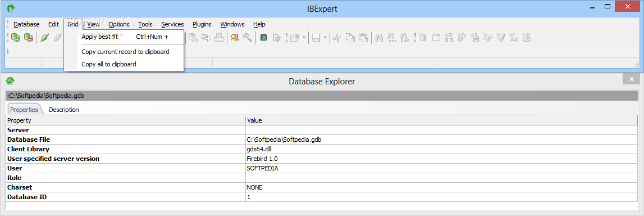
Task: Click the Save floppy disk icon
Action: (316, 38)
